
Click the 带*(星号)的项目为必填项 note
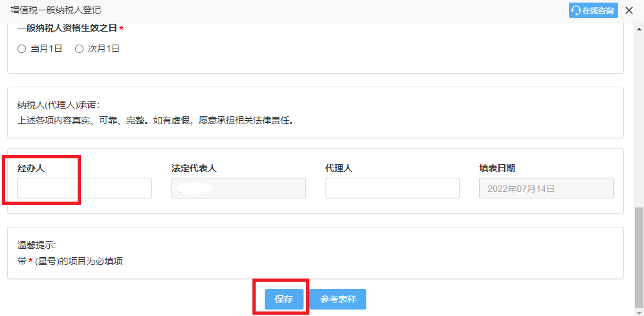71,261
